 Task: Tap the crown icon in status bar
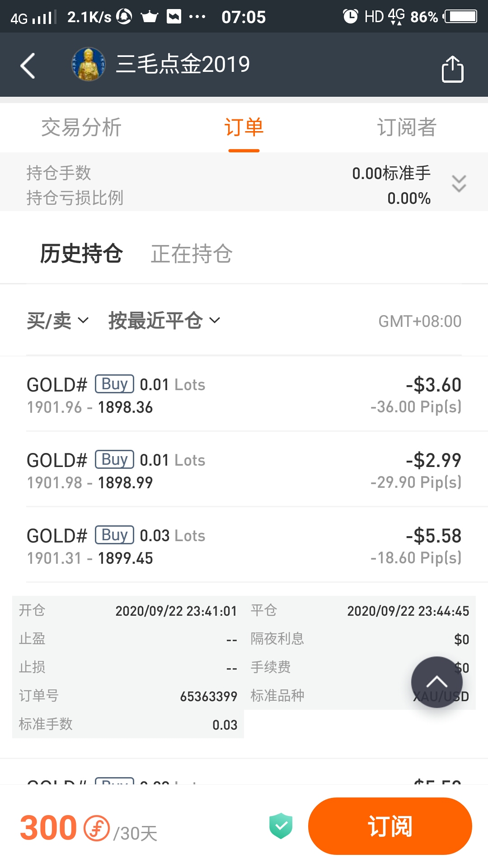[150, 17]
